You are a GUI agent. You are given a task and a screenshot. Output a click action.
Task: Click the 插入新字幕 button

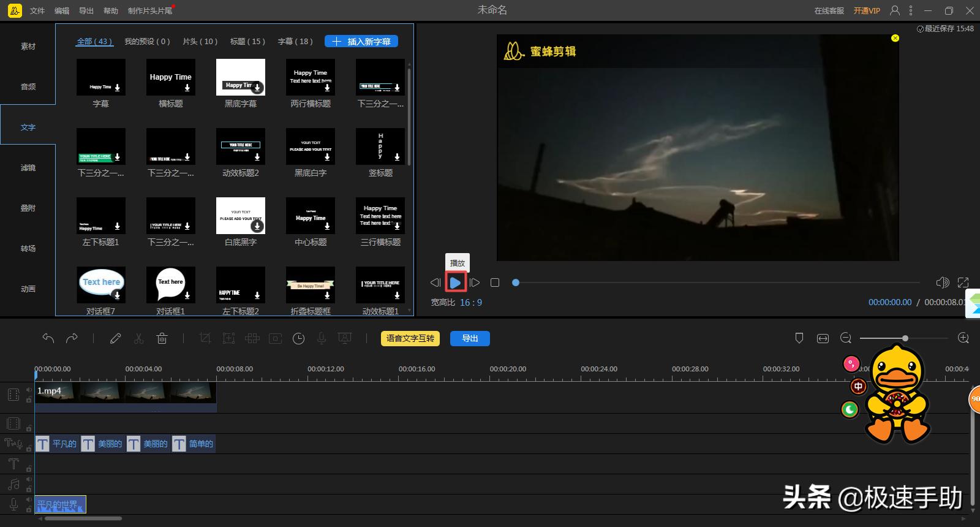tap(361, 42)
